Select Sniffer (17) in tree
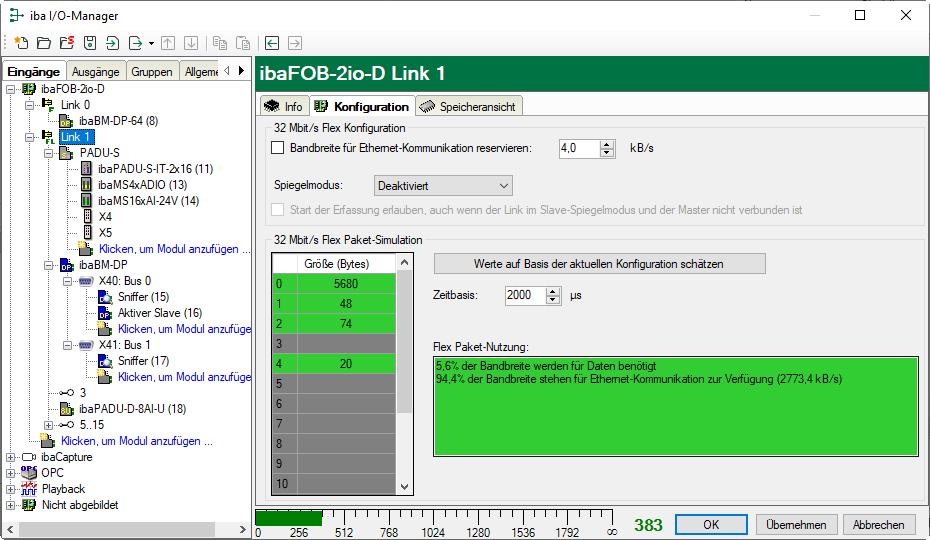Screen dimensions: 930x540 click(x=143, y=361)
